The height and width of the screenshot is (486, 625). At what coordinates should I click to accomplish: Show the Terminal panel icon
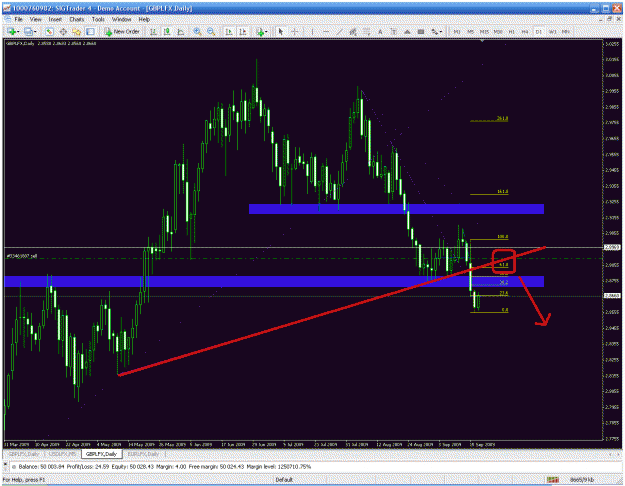point(90,32)
